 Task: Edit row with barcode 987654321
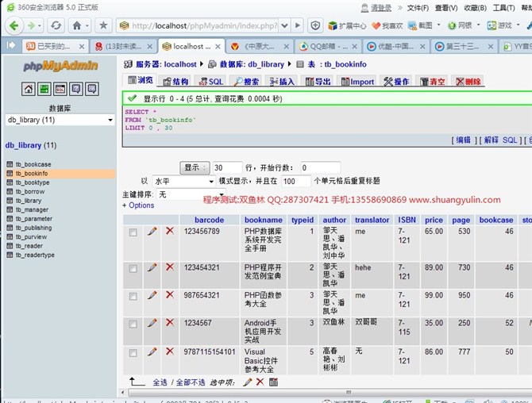(x=152, y=295)
